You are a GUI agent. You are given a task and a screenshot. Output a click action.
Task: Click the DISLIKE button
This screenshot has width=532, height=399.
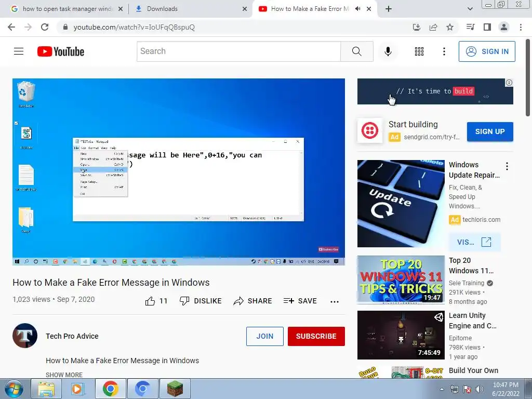201,301
